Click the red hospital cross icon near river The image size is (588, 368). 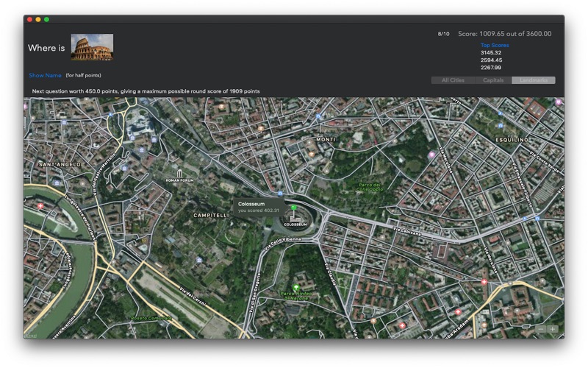pyautogui.click(x=40, y=206)
